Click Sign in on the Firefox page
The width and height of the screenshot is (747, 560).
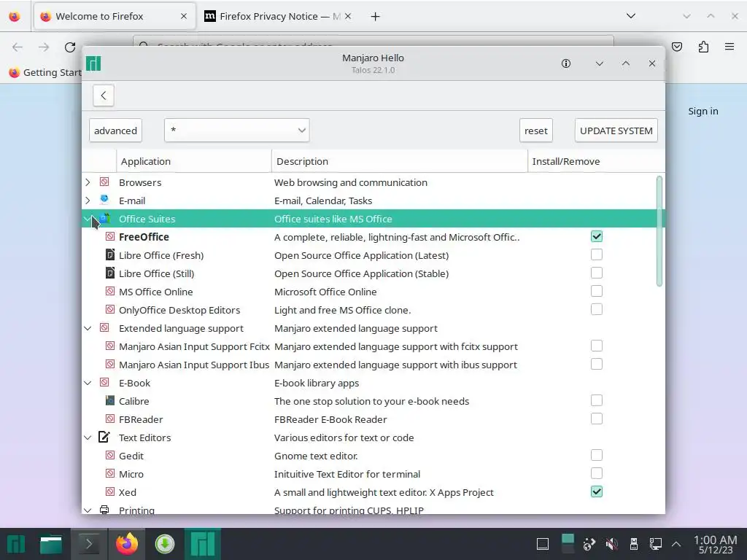pyautogui.click(x=703, y=111)
